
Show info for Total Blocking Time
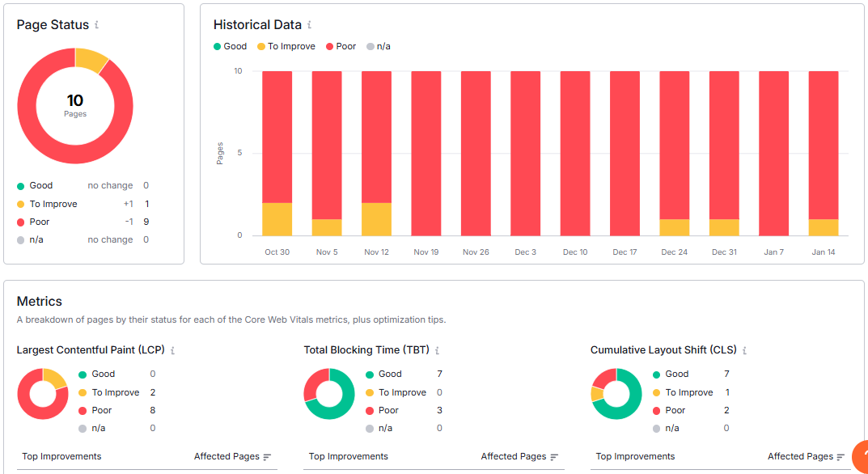click(x=437, y=350)
